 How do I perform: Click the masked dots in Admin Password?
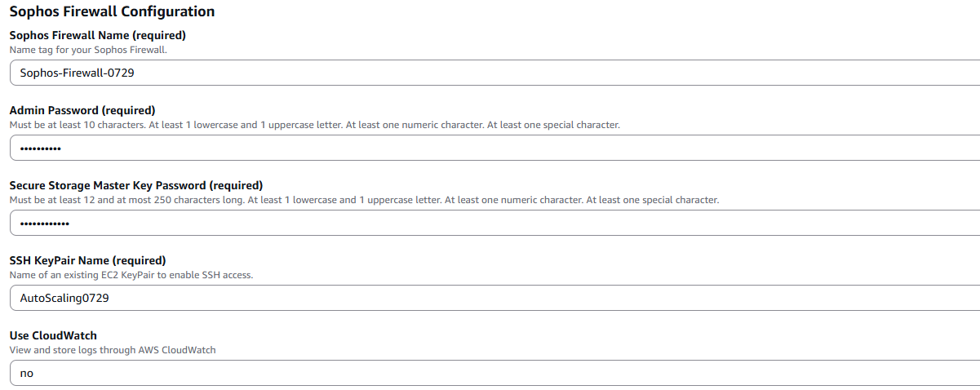pyautogui.click(x=40, y=148)
